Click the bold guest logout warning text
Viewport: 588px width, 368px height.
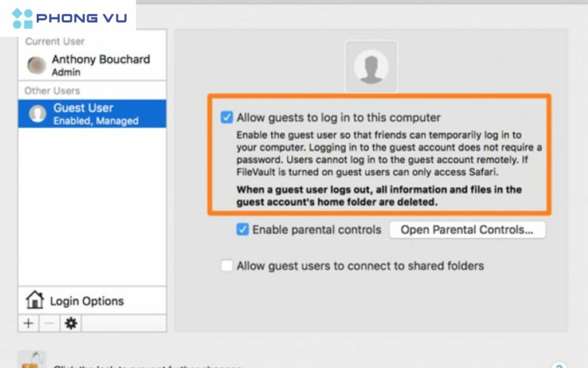[x=379, y=195]
